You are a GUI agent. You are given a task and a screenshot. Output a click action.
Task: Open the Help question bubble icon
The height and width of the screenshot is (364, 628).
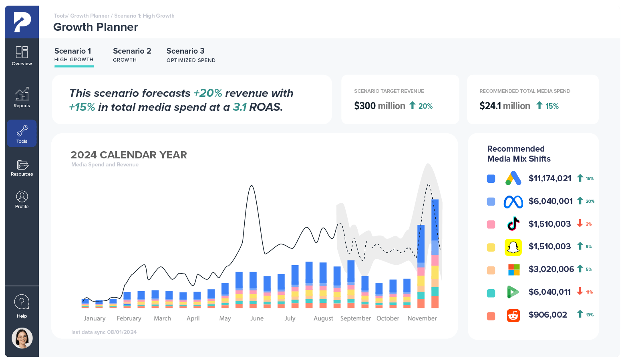22,302
